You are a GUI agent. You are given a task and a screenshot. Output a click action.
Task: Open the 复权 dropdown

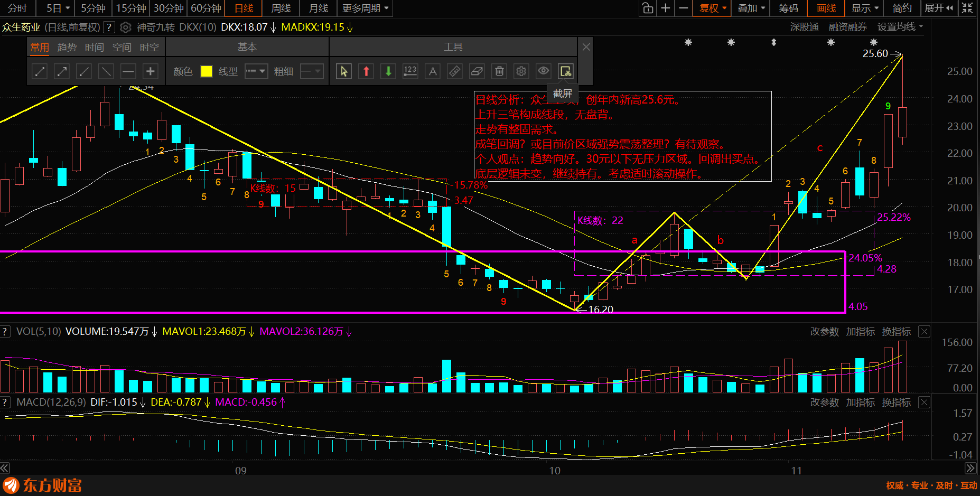[713, 8]
